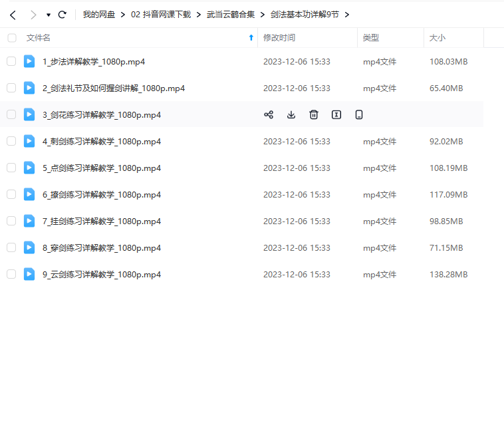Viewport: 504px width, 437px height.
Task: Check the box for 5_点剑练习详解教学 file
Action: [11, 168]
